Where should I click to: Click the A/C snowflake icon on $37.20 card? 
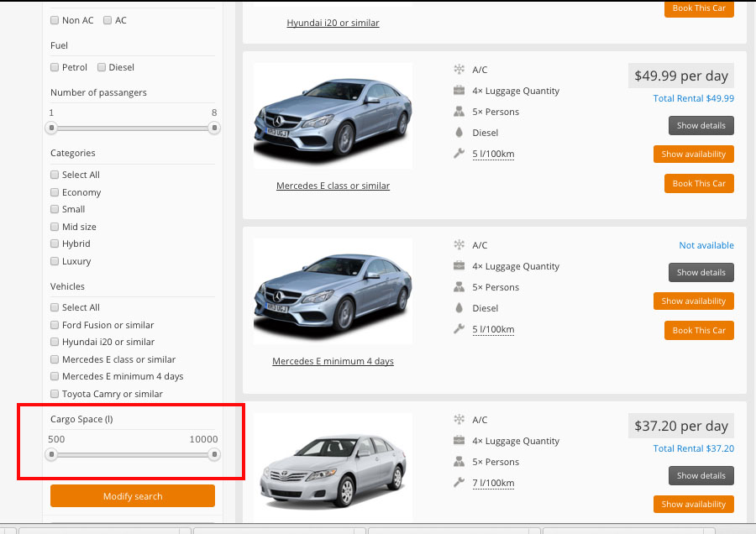[459, 419]
